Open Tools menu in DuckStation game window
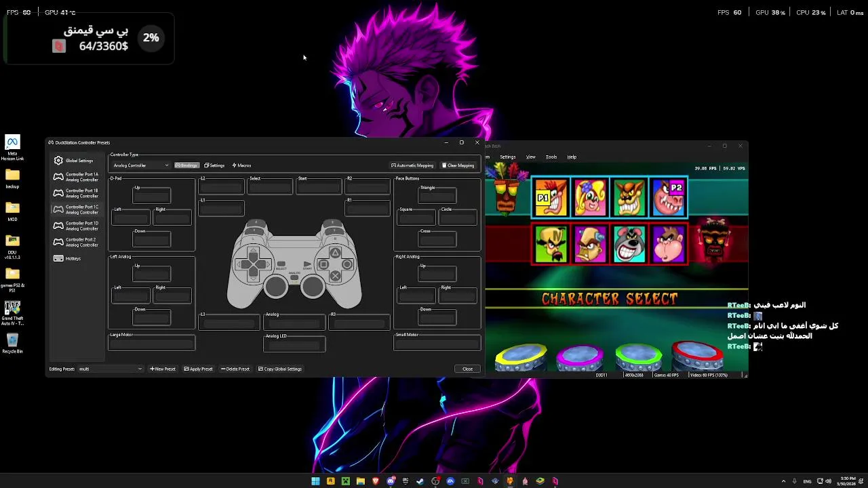 tap(551, 157)
